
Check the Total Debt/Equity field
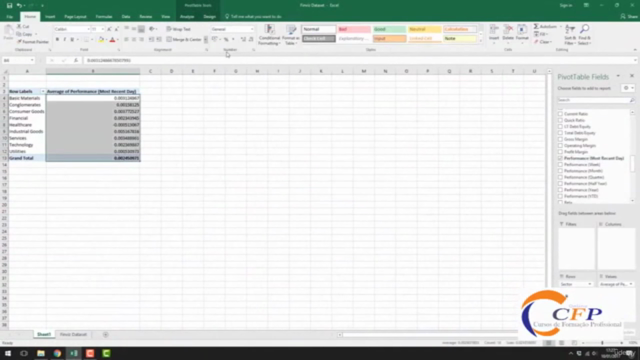tap(560, 133)
